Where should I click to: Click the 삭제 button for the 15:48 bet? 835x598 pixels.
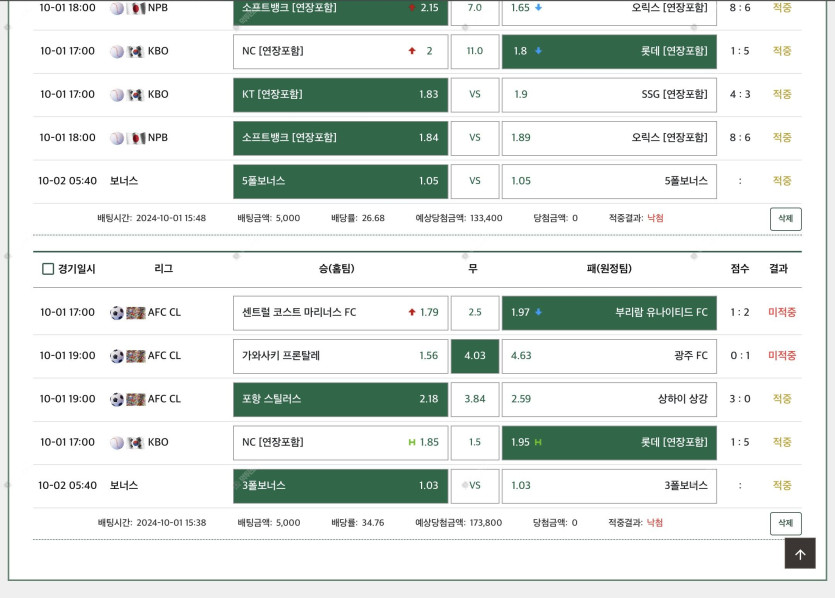coord(785,219)
